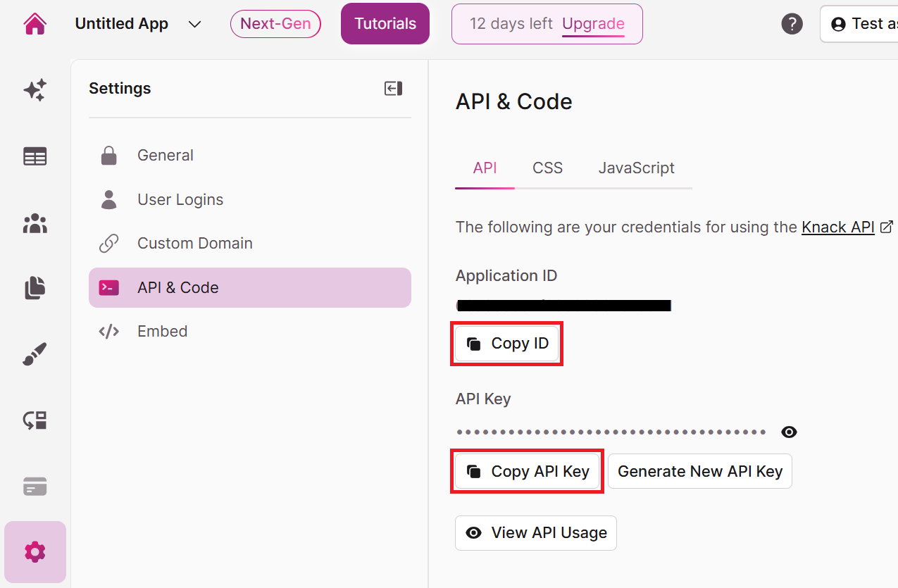Screen dimensions: 898x588
Task: Click the Copy ID button
Action: pyautogui.click(x=507, y=344)
